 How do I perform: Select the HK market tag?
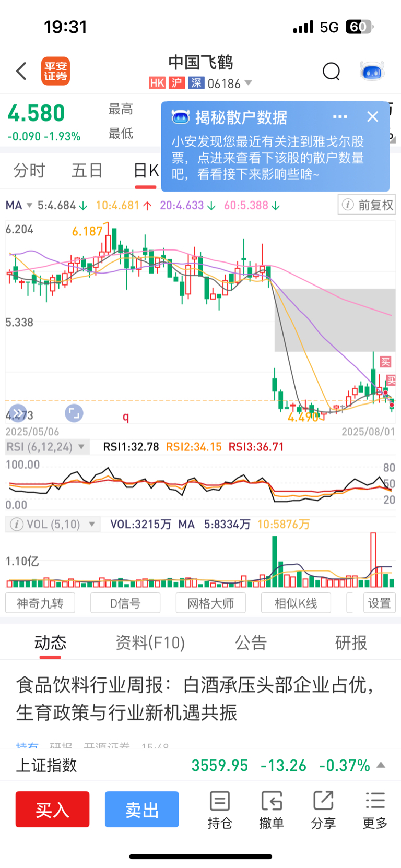coord(157,83)
